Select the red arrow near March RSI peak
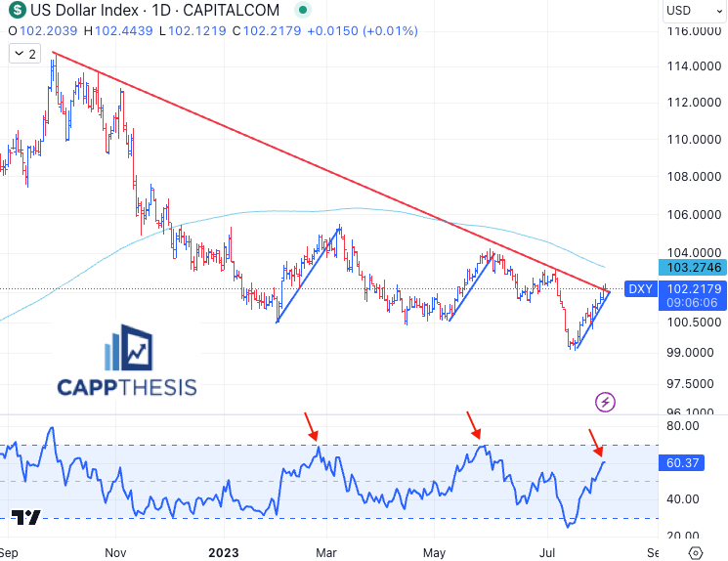 pos(312,425)
